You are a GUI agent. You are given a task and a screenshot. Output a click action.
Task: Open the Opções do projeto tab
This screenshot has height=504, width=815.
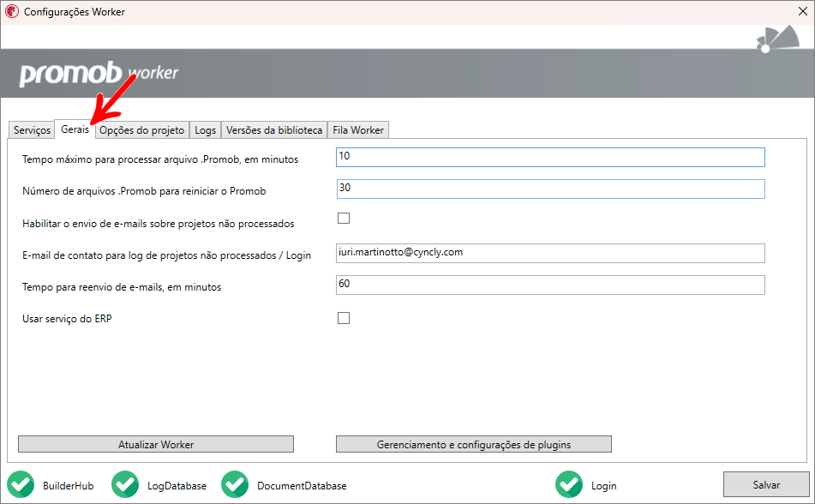point(141,130)
